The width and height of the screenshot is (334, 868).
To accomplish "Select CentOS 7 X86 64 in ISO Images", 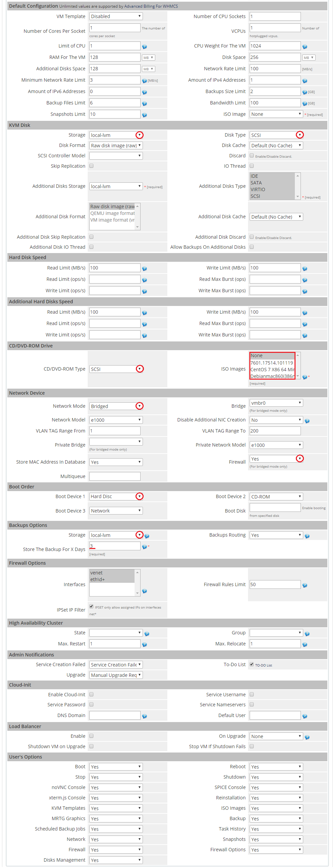I will pyautogui.click(x=272, y=370).
